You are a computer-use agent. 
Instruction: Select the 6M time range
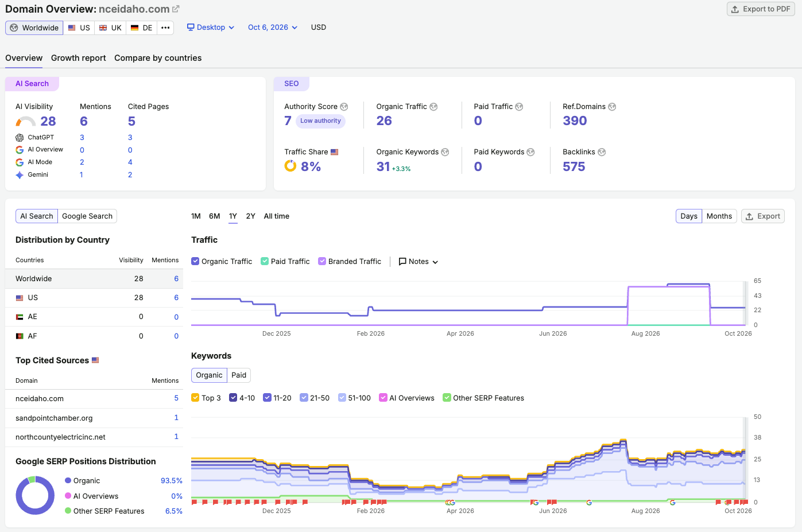215,216
